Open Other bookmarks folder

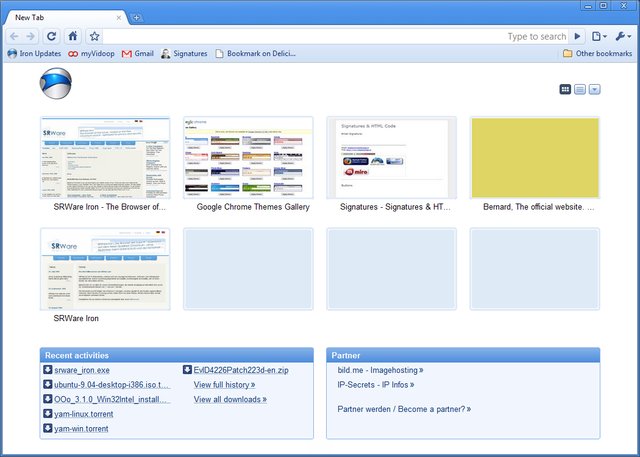[597, 53]
